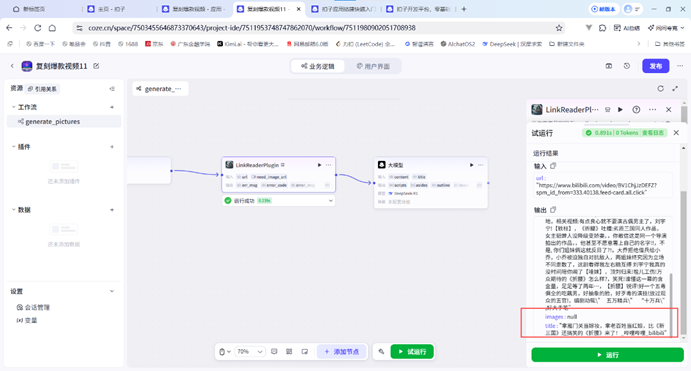Open LinkReaderPlugin node more options
Screen dimensions: 691x371
point(328,165)
